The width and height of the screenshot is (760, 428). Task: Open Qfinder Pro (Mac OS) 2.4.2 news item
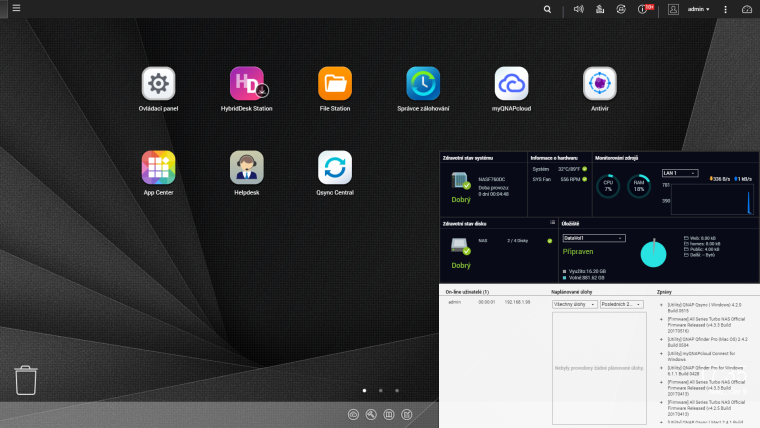pyautogui.click(x=707, y=342)
